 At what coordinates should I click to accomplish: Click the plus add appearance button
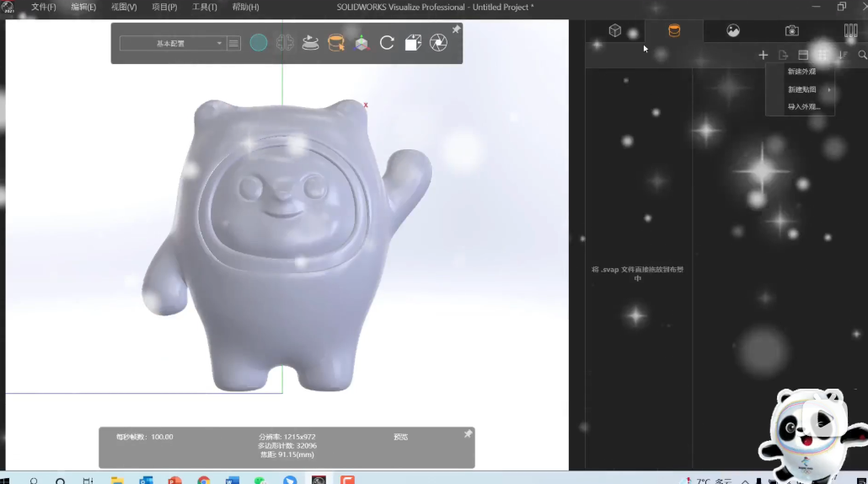pos(763,55)
